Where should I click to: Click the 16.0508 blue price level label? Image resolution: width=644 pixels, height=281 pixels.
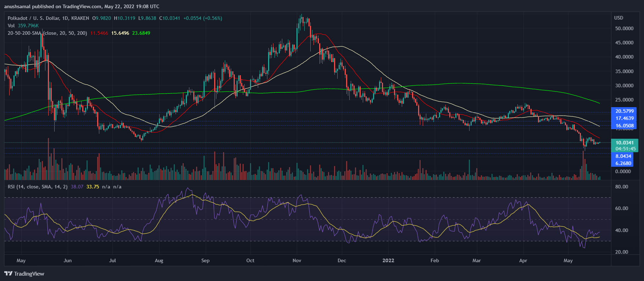[624, 126]
